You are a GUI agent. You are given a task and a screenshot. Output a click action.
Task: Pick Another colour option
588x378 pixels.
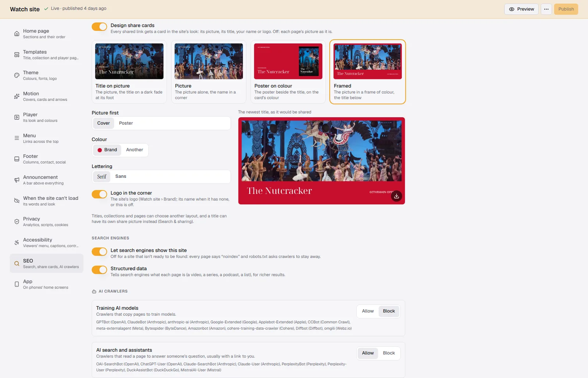pos(135,150)
